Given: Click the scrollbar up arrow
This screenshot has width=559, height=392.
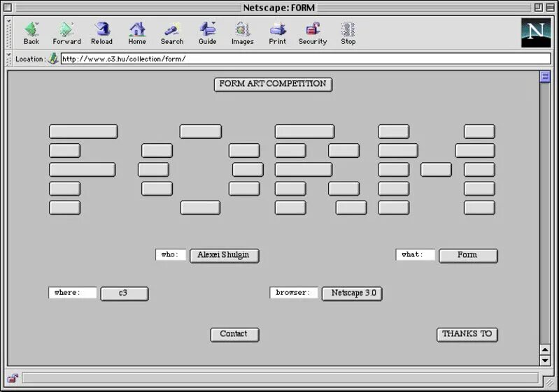Looking at the screenshot, I should 545,349.
